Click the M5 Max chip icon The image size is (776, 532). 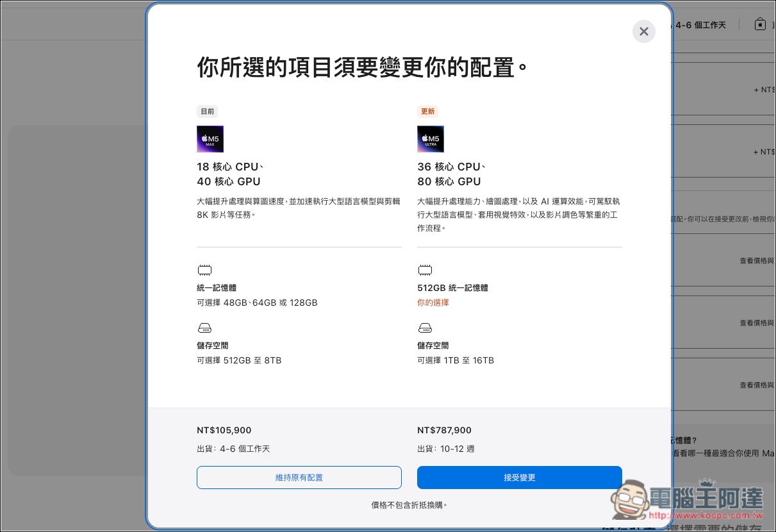(x=210, y=139)
